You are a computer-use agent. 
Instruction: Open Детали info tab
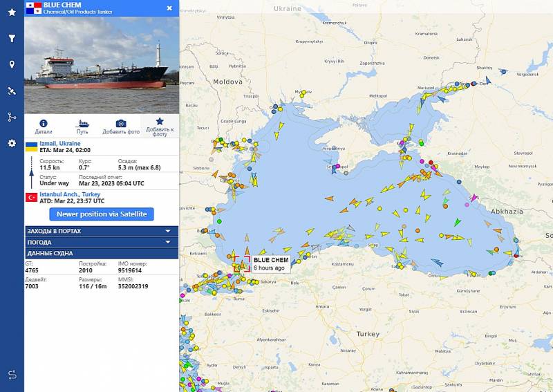44,127
